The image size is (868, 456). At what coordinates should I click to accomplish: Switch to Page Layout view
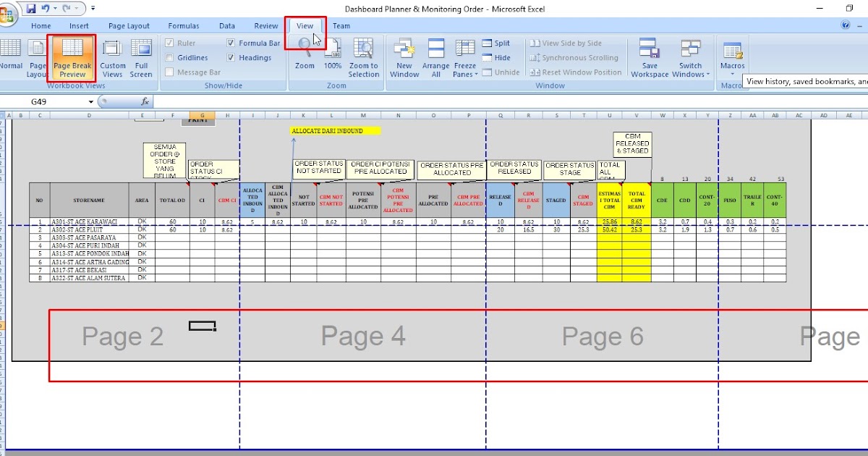coord(37,58)
